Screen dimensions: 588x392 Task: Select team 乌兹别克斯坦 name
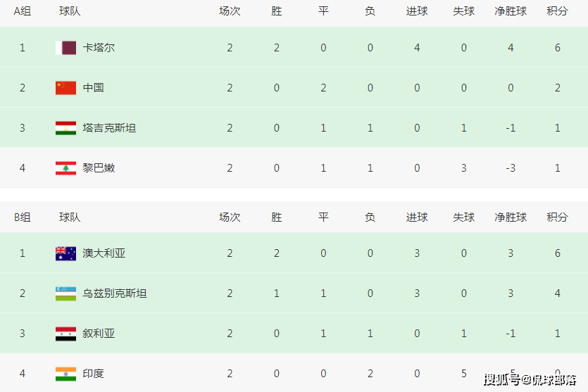click(x=115, y=293)
